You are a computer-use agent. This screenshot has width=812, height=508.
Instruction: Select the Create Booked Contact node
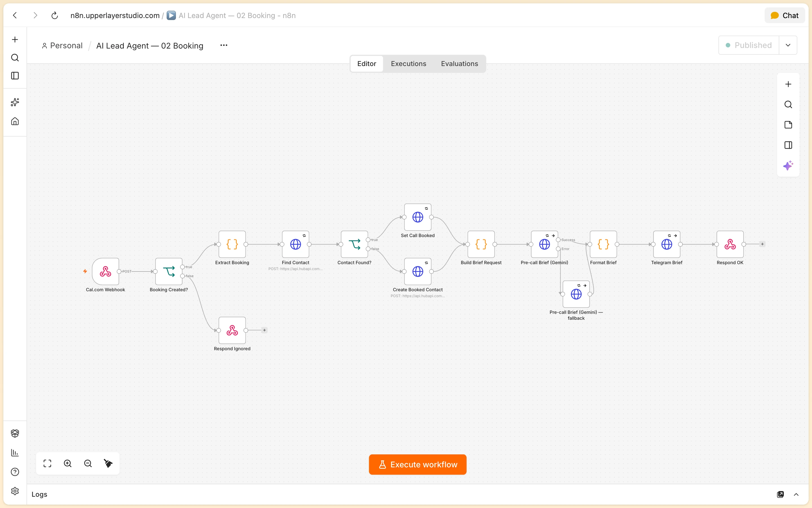click(x=418, y=271)
